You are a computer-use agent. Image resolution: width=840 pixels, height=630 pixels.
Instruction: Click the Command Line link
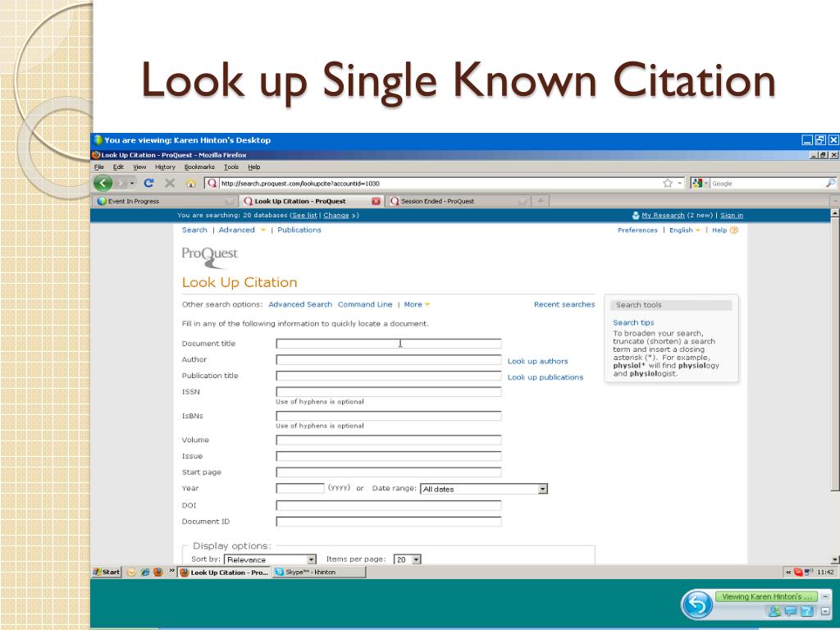365,304
